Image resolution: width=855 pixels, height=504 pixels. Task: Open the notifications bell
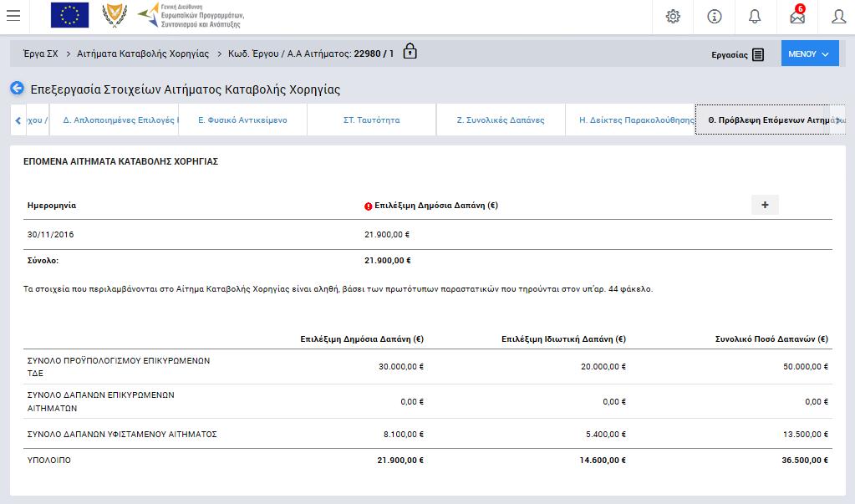click(755, 17)
